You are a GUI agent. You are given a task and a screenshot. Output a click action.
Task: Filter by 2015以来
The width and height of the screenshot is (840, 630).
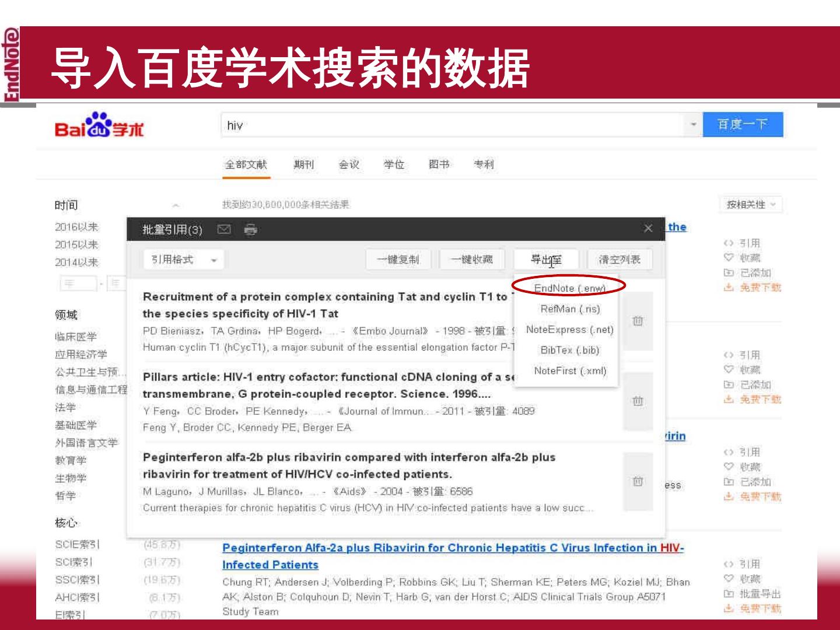coord(76,244)
